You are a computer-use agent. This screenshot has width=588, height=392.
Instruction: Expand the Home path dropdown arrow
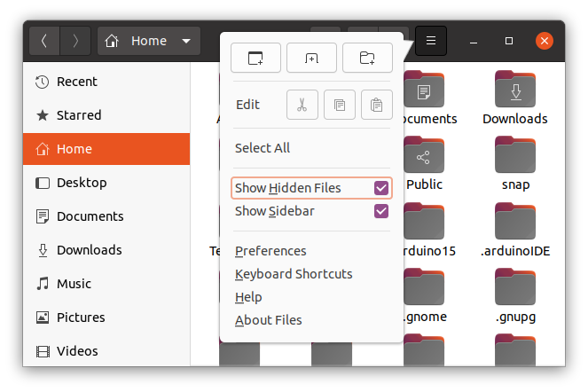click(x=185, y=41)
